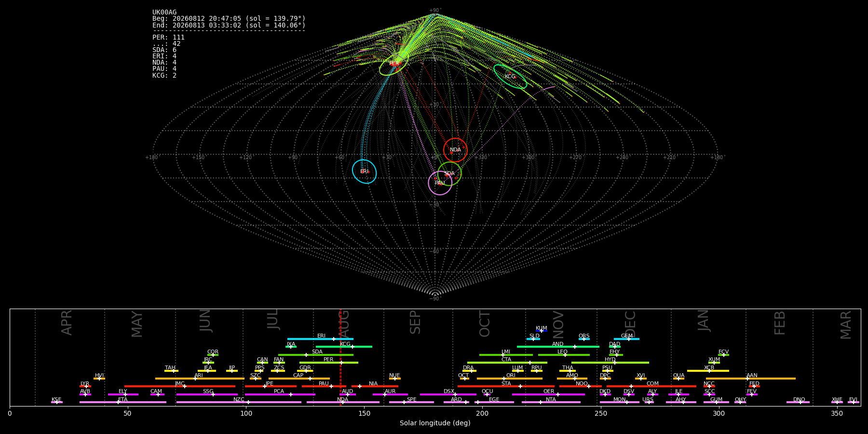The height and width of the screenshot is (434, 868).
Task: Select the pink PAU radiant circle
Action: 440,183
